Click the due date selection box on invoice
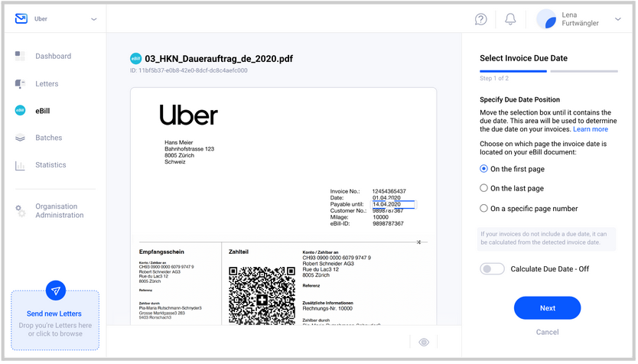The width and height of the screenshot is (638, 364). click(393, 205)
